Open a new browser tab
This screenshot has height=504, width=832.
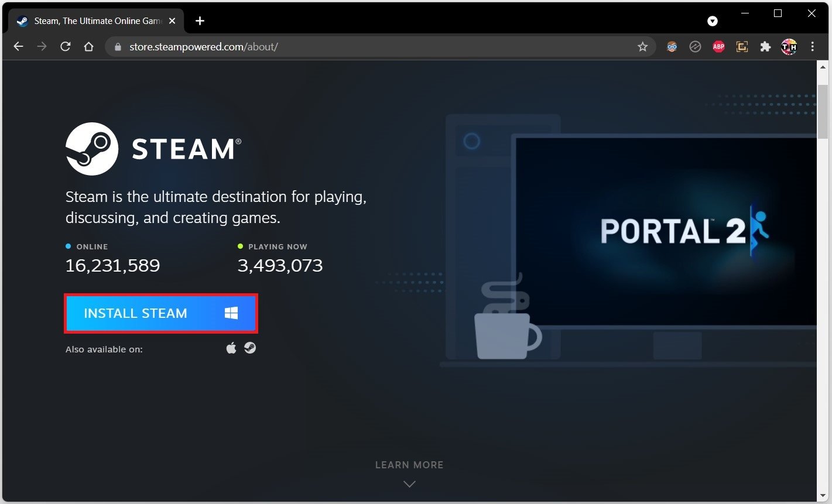pyautogui.click(x=200, y=21)
